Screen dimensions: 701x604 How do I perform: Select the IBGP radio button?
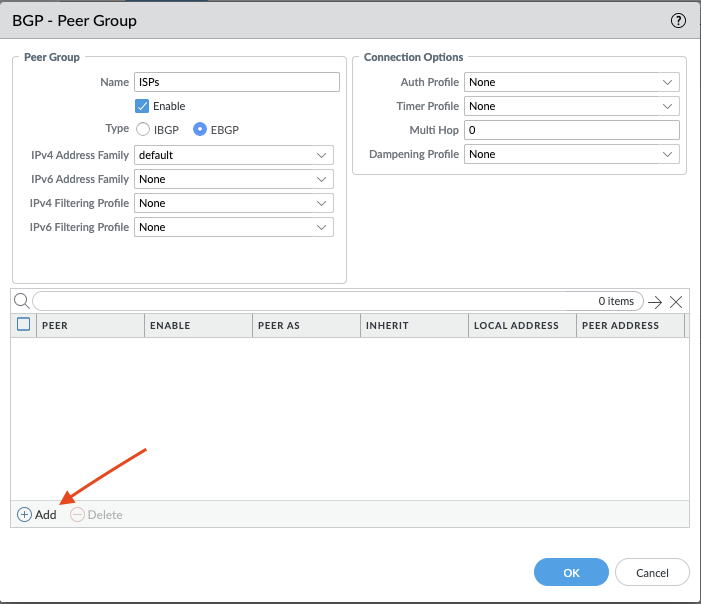[x=143, y=129]
